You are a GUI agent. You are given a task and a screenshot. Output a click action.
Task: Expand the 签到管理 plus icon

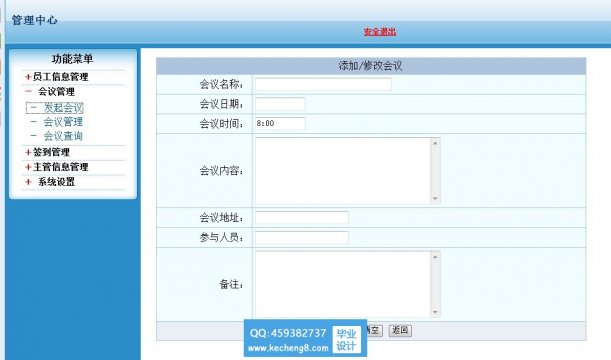(x=28, y=152)
